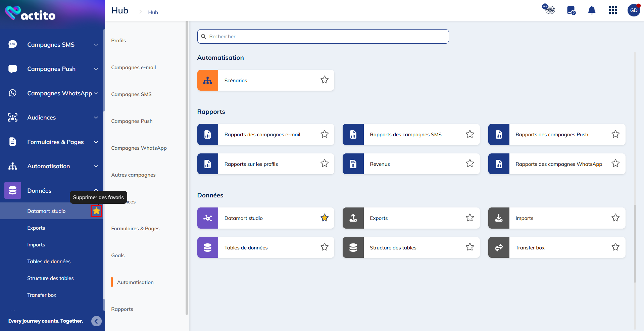
Task: Select Profils in the Hub category list
Action: coord(118,41)
